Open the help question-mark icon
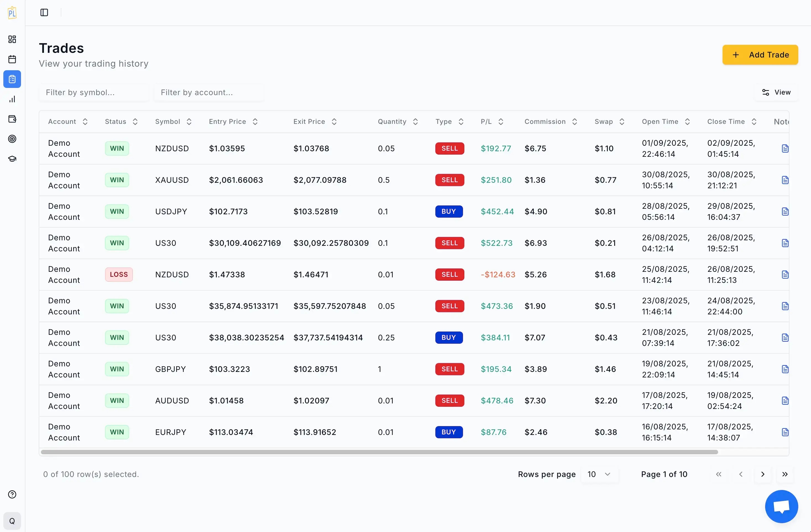Screen dimensions: 811x532 12,494
